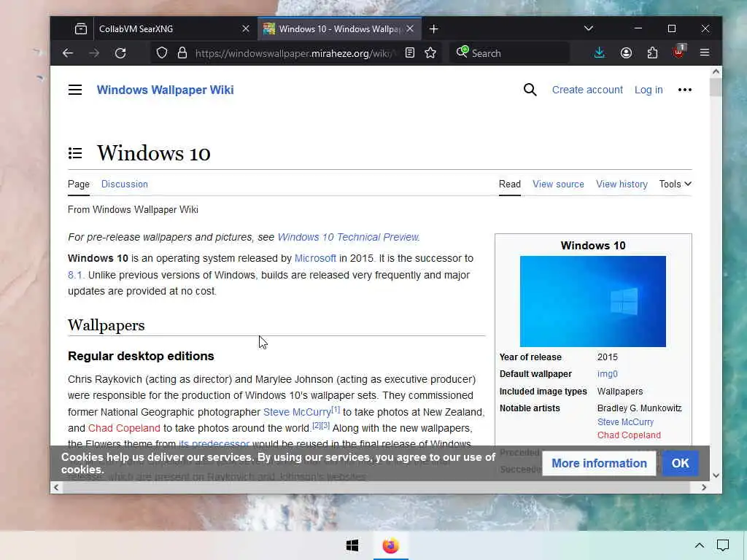Open the Firefox application menu

click(705, 52)
